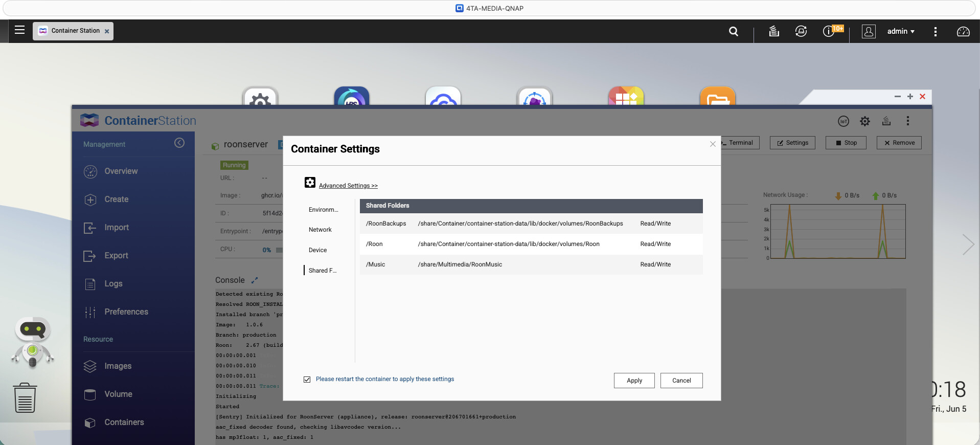Open event notifications info icon
Screen dimensions: 980x445
pos(828,31)
